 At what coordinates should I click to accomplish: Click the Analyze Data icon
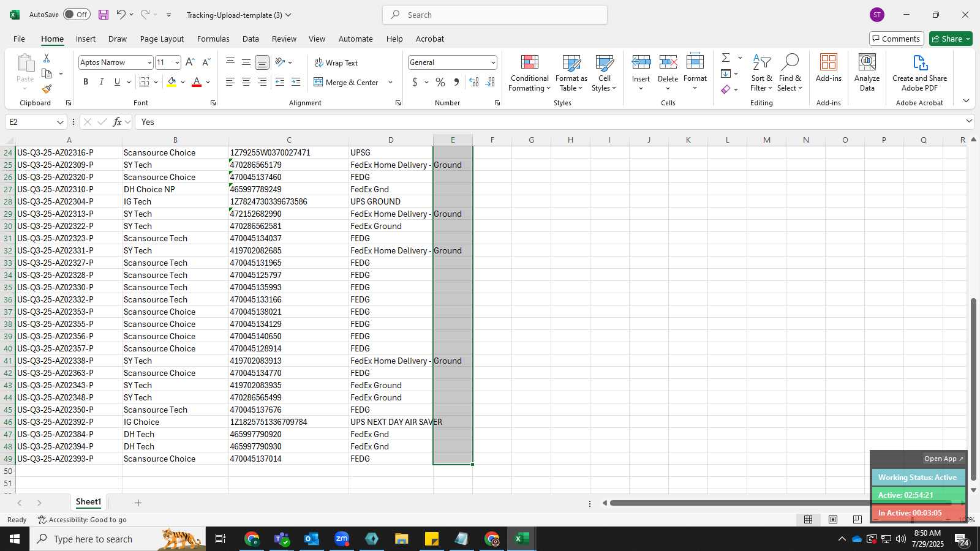point(867,72)
